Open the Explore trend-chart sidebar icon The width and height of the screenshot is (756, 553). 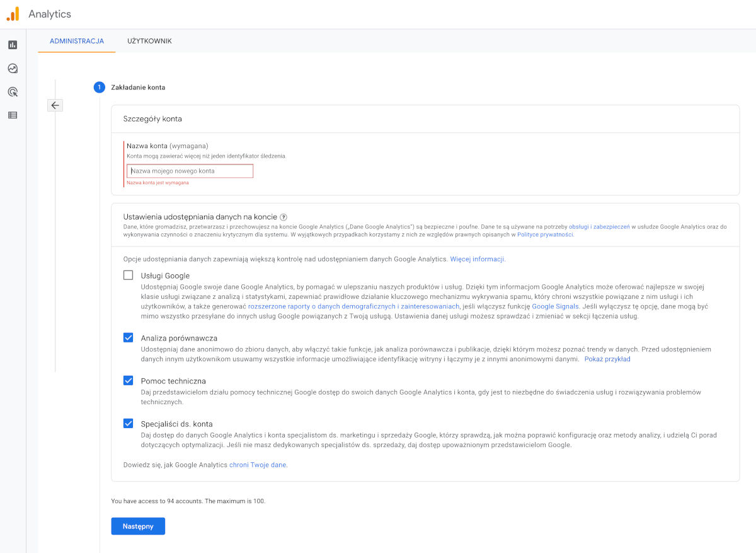pos(13,68)
